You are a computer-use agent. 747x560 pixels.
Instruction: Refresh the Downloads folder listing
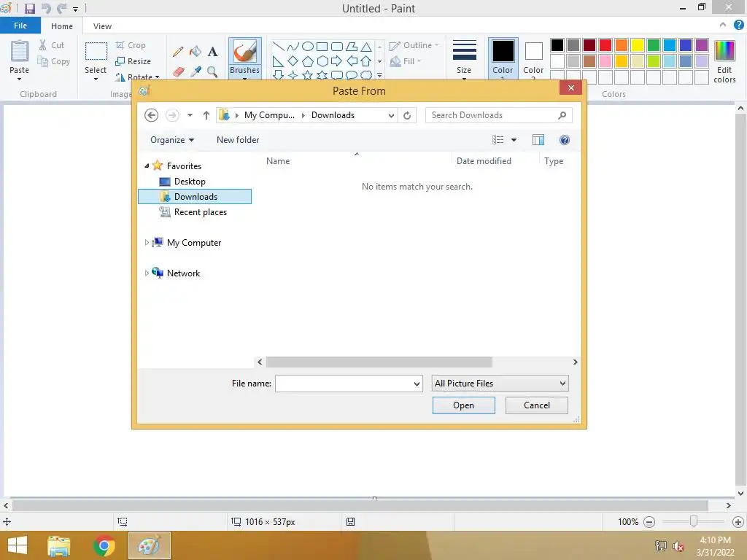click(x=407, y=115)
